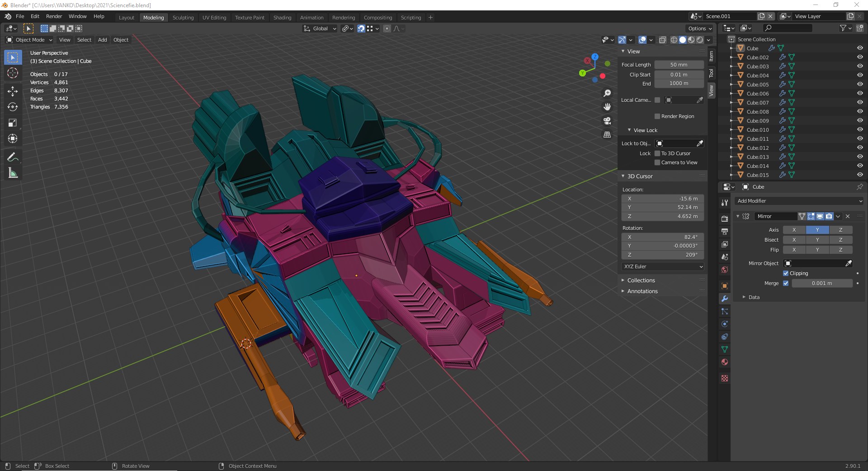
Task: Uncheck the Clipping checkbox
Action: click(786, 273)
